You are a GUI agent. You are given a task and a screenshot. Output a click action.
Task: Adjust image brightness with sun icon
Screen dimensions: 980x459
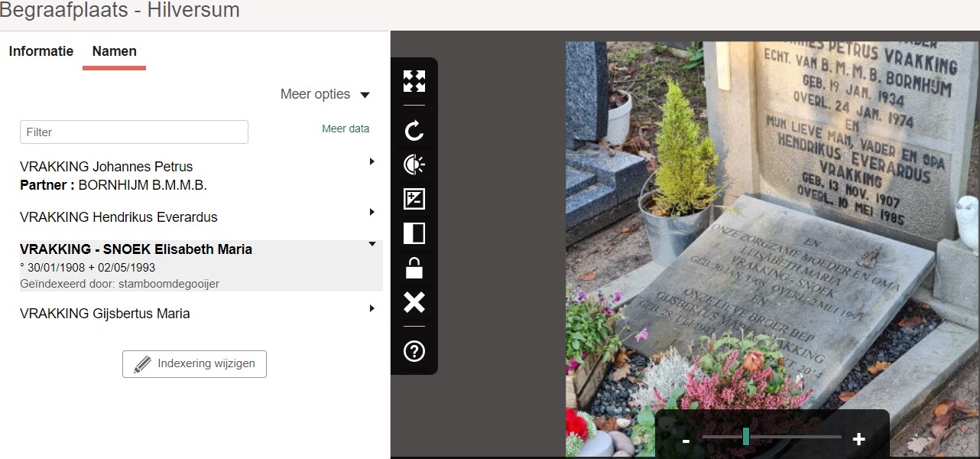414,165
